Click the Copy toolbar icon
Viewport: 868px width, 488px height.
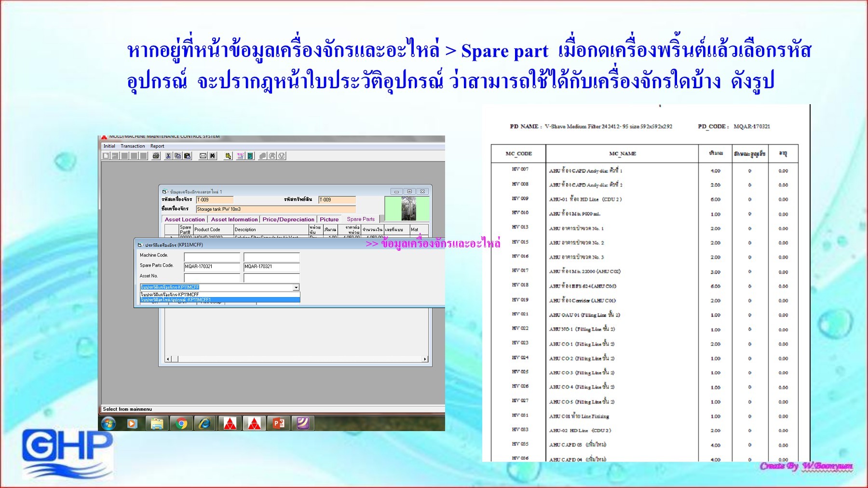tap(178, 156)
